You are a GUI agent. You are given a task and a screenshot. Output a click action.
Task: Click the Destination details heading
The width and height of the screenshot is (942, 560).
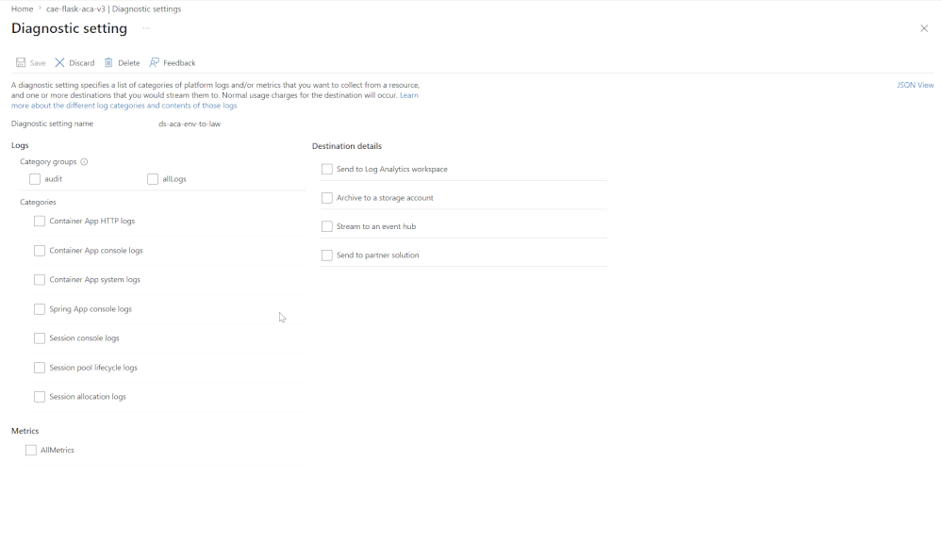347,146
